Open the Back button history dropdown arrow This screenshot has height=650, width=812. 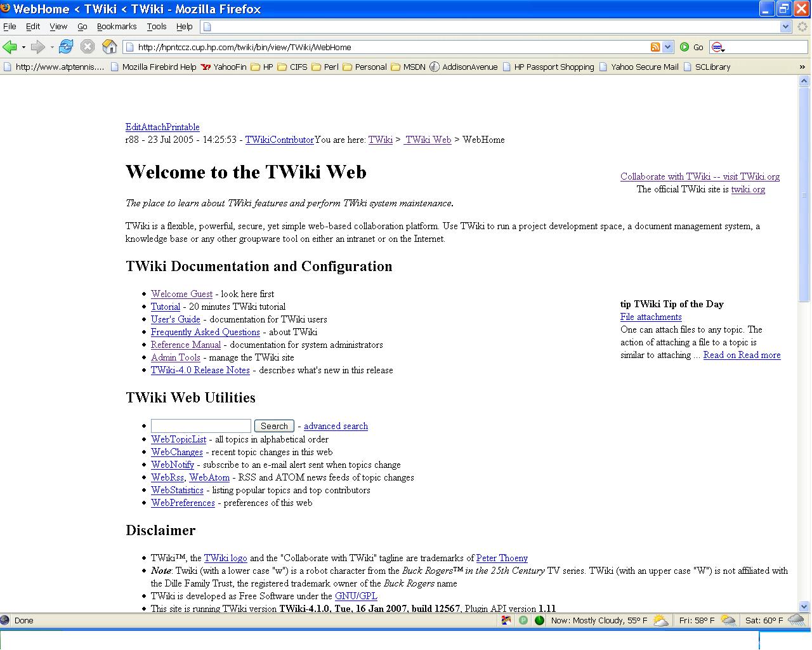point(23,47)
